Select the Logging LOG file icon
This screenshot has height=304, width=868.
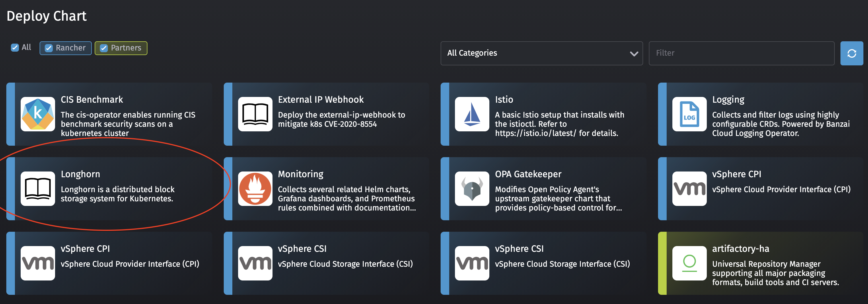[689, 114]
